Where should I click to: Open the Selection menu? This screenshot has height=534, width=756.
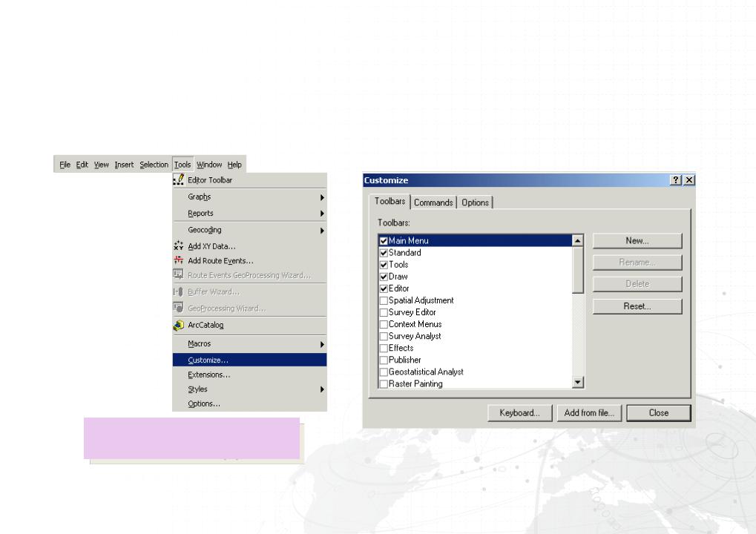click(154, 165)
